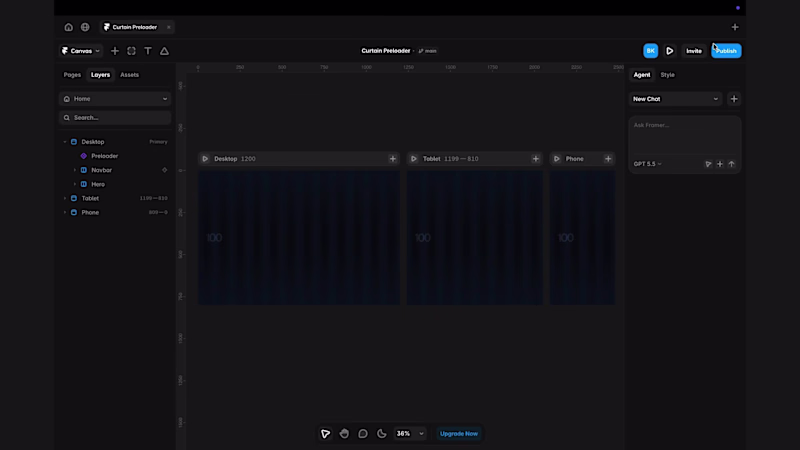Select the Preloader layer row
Screen dimensions: 800x450
[115, 156]
